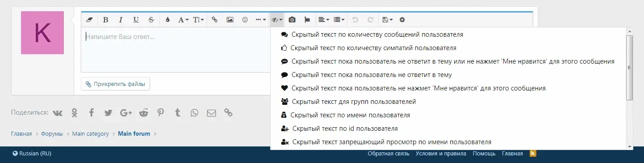Collapse the hidden text eye dropdown
This screenshot has height=163, width=644.
pyautogui.click(x=277, y=20)
